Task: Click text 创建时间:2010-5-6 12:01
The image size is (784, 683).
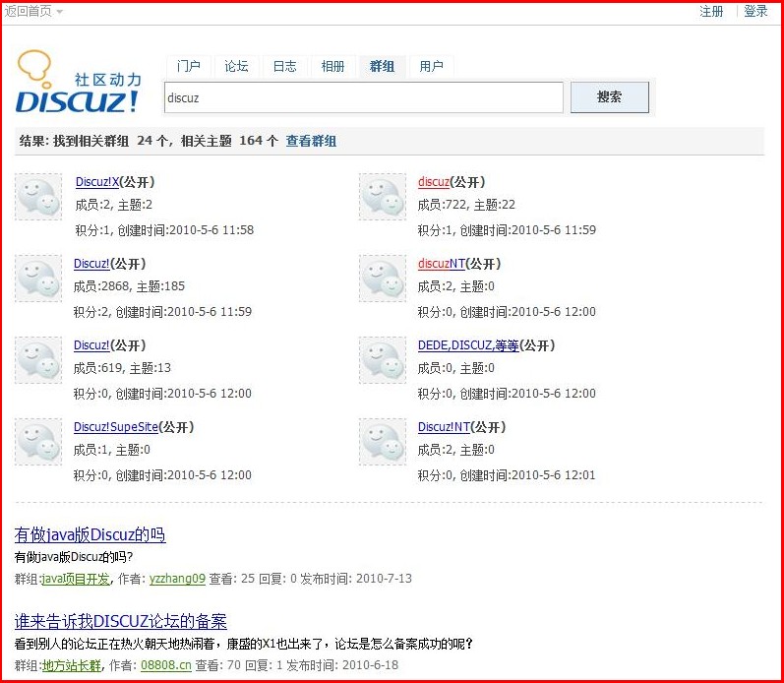Action: [x=527, y=474]
